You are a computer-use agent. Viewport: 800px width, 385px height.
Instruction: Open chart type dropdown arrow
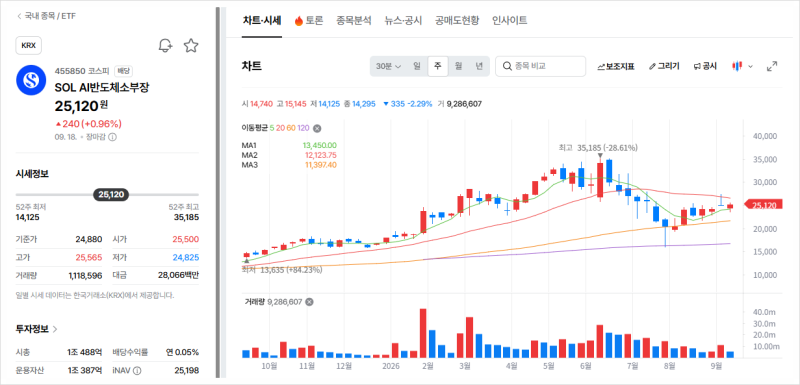(750, 66)
